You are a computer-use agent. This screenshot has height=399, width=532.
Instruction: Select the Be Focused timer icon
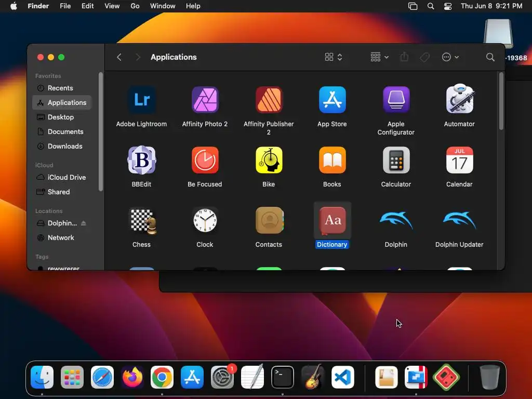pyautogui.click(x=205, y=160)
